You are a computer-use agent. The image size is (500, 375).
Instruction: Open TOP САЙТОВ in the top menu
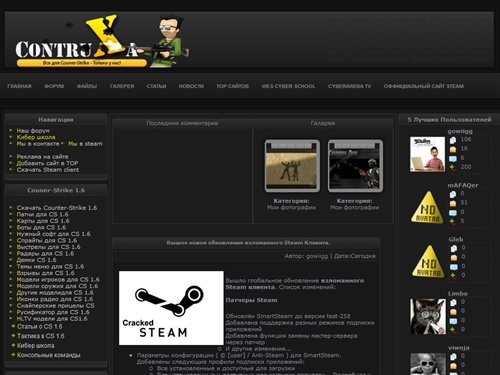[233, 86]
